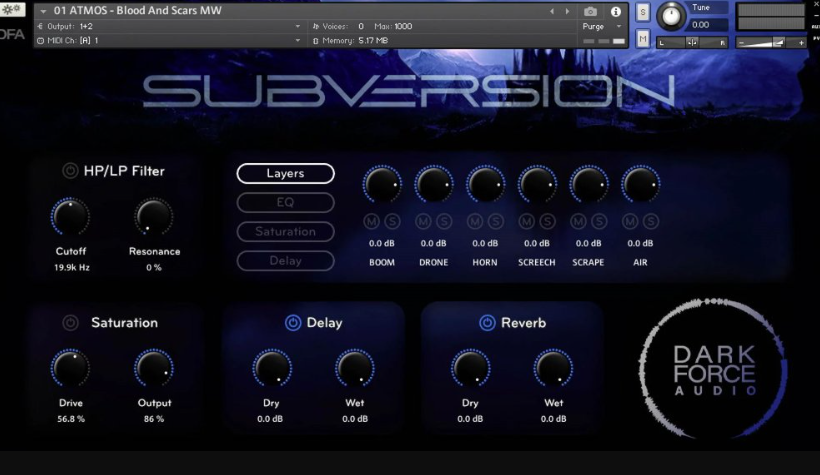Solo the HORN layer

[496, 222]
